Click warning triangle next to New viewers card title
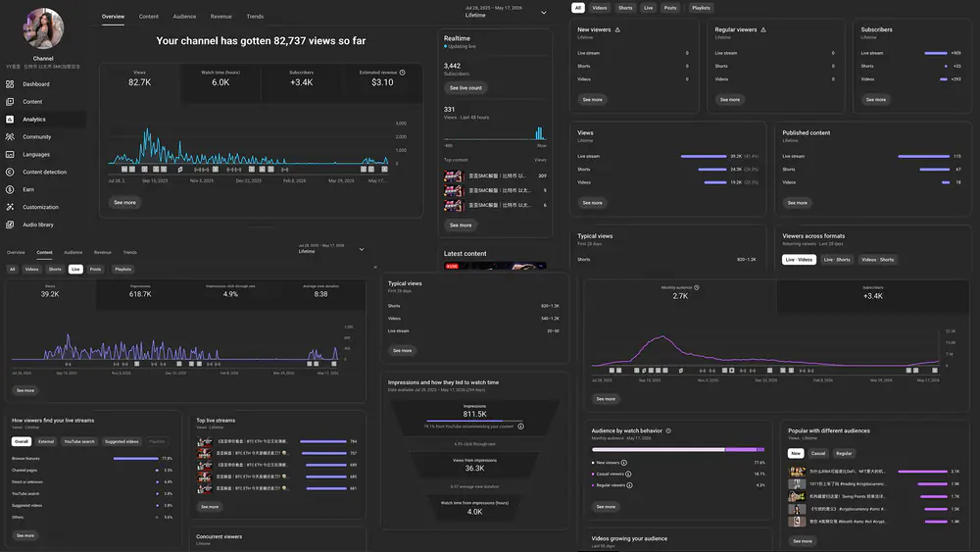980x552 pixels. point(617,29)
